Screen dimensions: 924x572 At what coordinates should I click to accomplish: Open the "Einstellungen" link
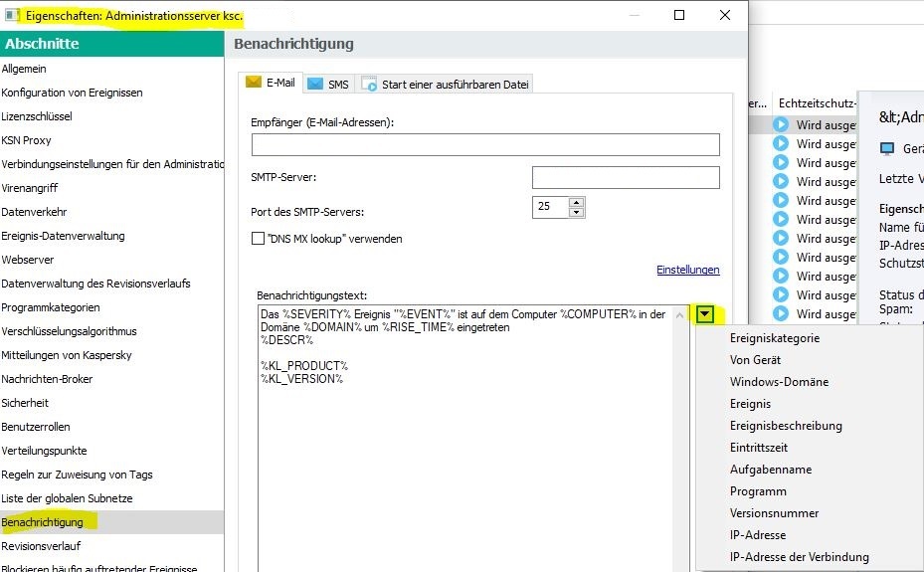coord(687,270)
